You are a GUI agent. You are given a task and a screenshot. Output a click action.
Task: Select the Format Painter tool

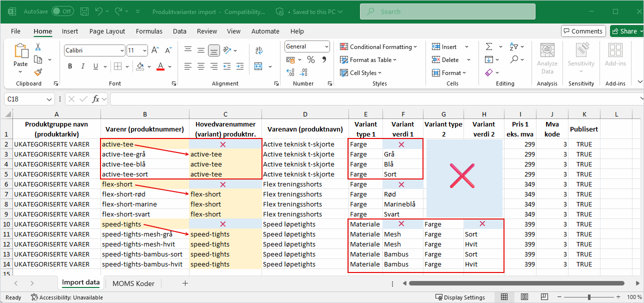pyautogui.click(x=37, y=72)
